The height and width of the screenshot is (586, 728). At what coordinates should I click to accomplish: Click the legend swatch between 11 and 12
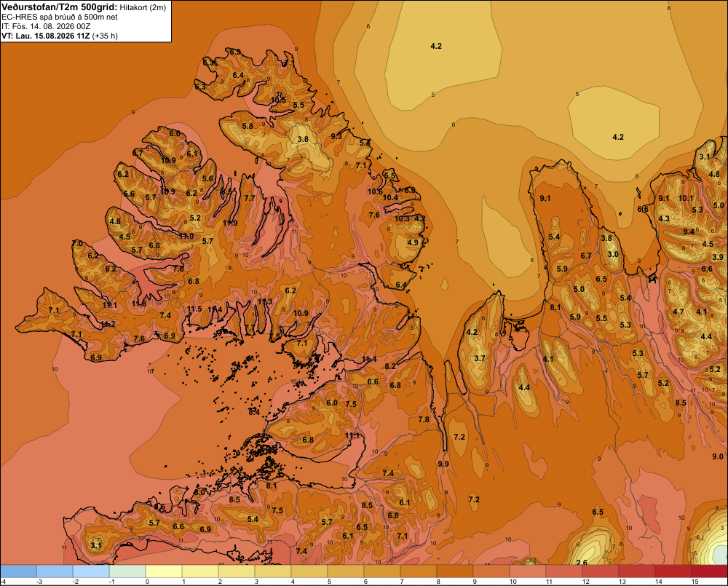coord(564,571)
